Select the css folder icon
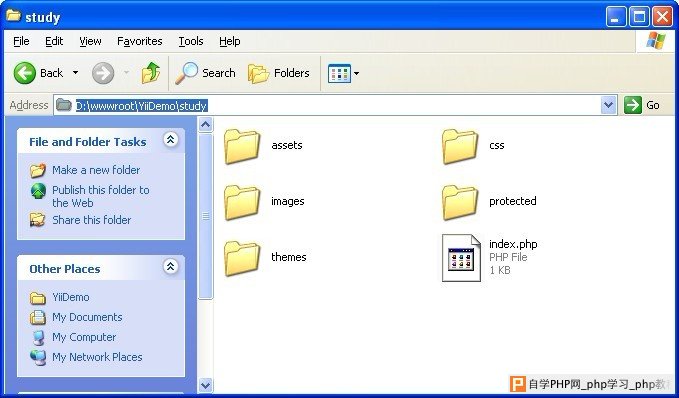Screen dimensions: 679x398 (x=460, y=146)
